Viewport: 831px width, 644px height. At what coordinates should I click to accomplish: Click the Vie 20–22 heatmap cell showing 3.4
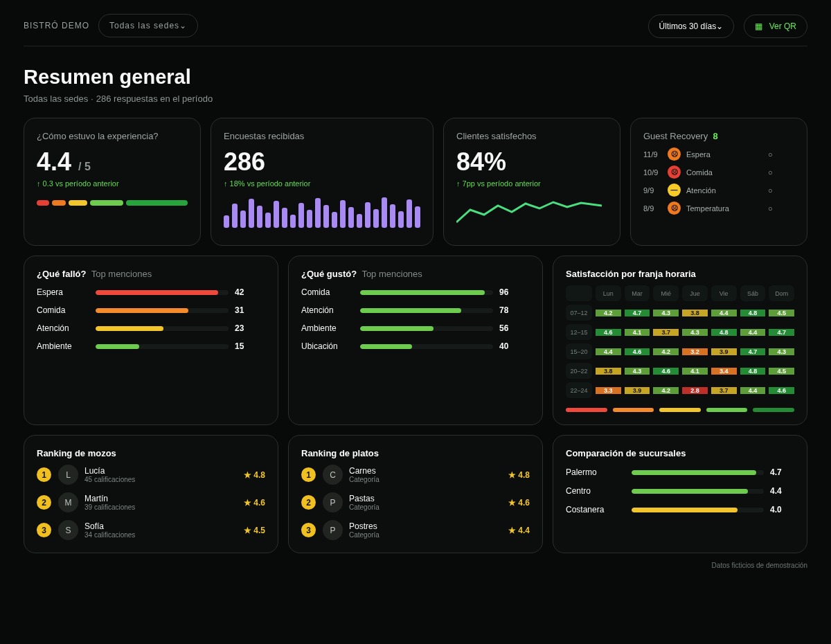click(724, 371)
